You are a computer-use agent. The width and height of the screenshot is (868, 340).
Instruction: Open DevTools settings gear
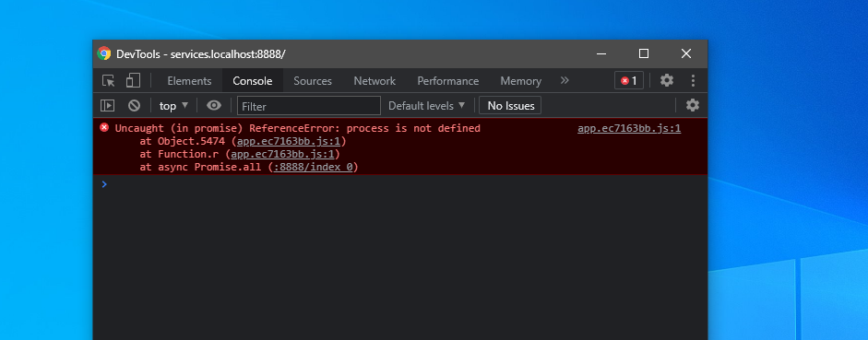(667, 81)
